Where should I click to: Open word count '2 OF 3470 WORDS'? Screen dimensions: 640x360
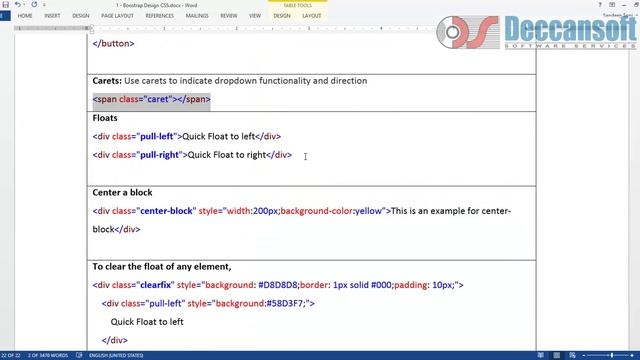tap(48, 356)
